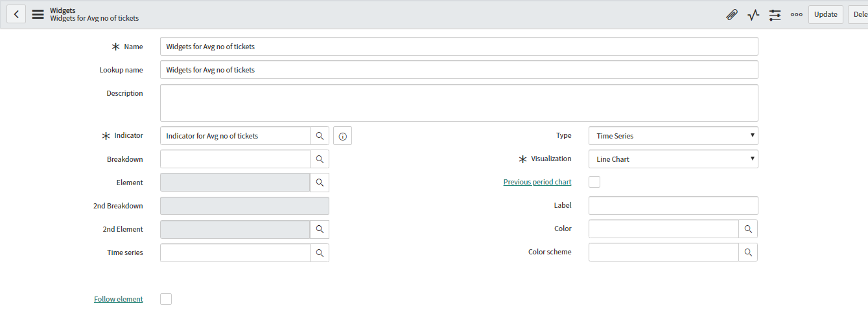
Task: Click into the Name input field
Action: coord(459,47)
